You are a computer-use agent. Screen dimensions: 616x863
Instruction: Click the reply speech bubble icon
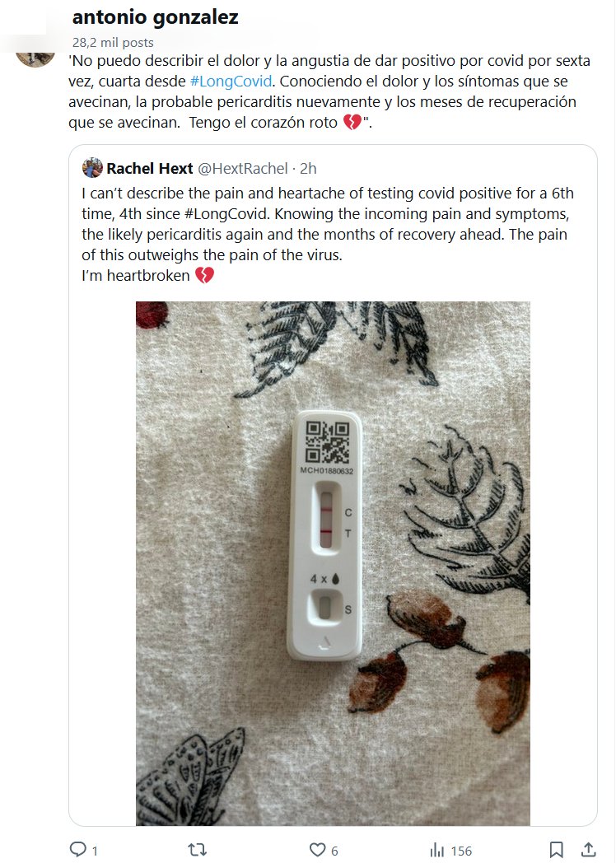(78, 849)
